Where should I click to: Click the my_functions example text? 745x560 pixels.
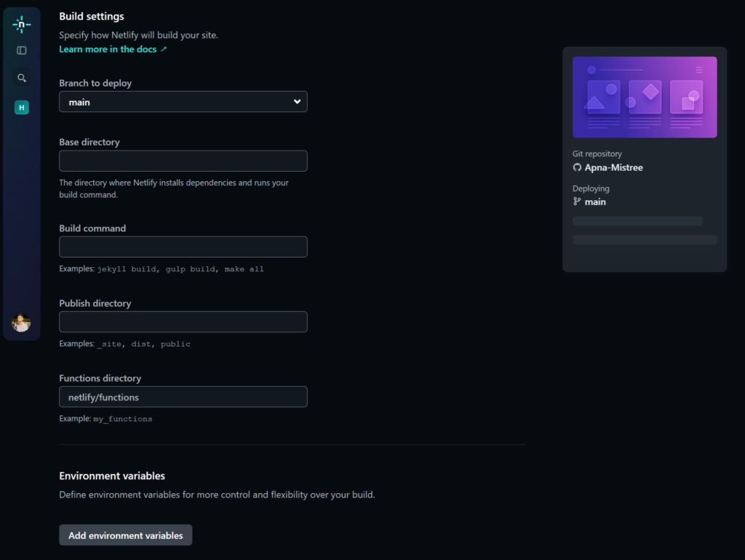(122, 419)
